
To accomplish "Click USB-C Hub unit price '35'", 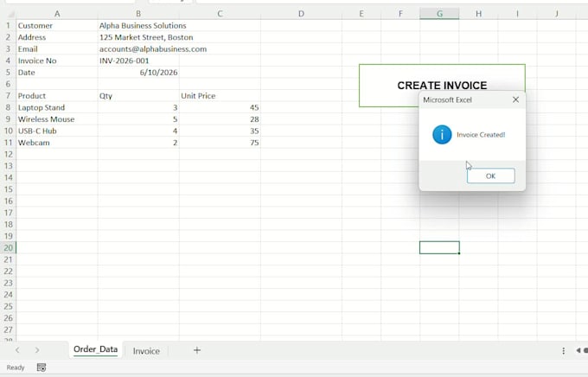I will coord(220,131).
